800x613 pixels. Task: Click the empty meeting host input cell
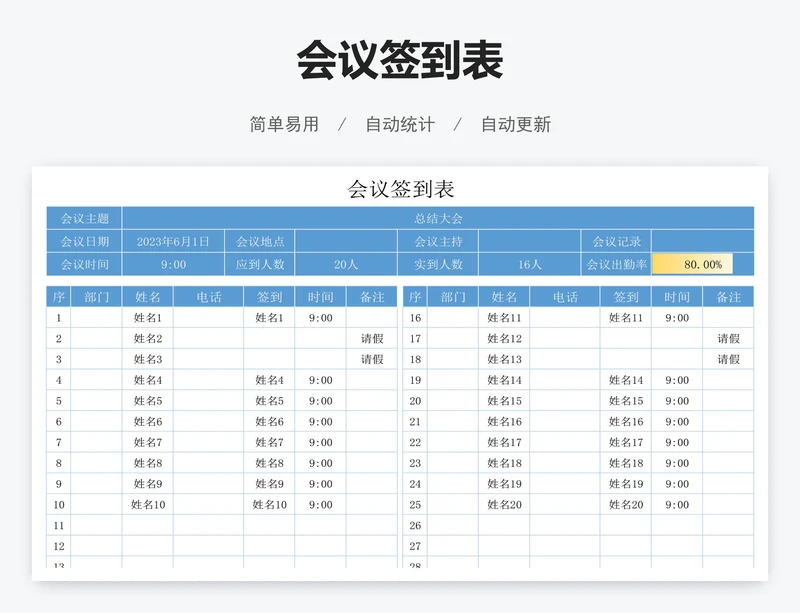pyautogui.click(x=530, y=241)
